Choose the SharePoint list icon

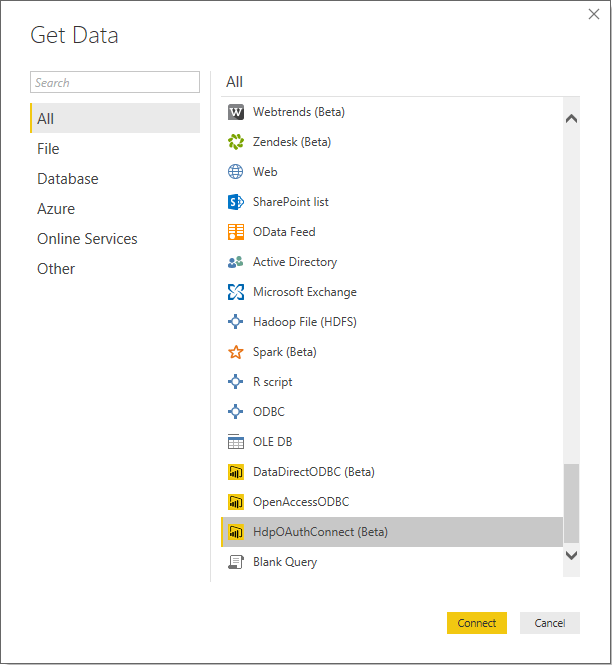tap(236, 202)
